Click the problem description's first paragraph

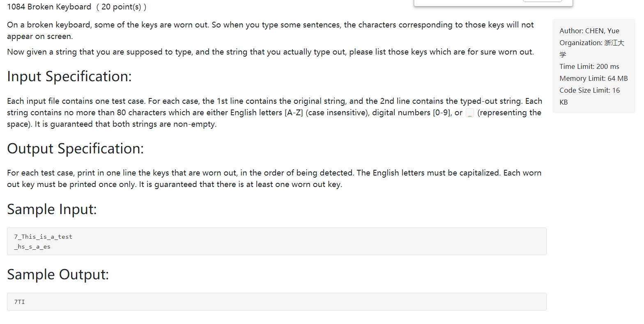pos(270,30)
